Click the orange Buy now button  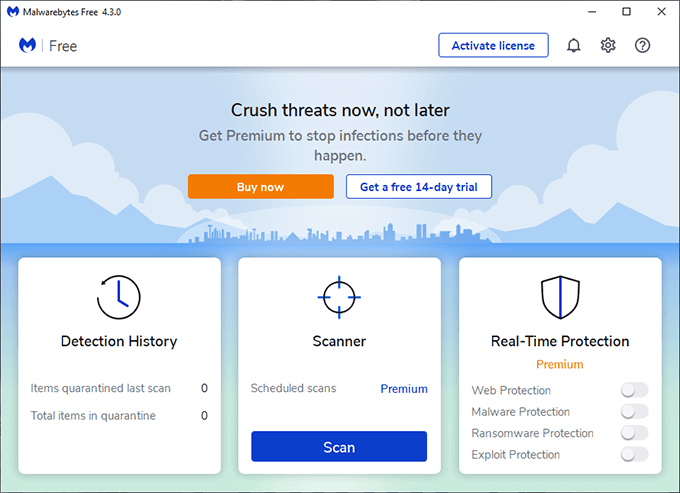pos(260,187)
